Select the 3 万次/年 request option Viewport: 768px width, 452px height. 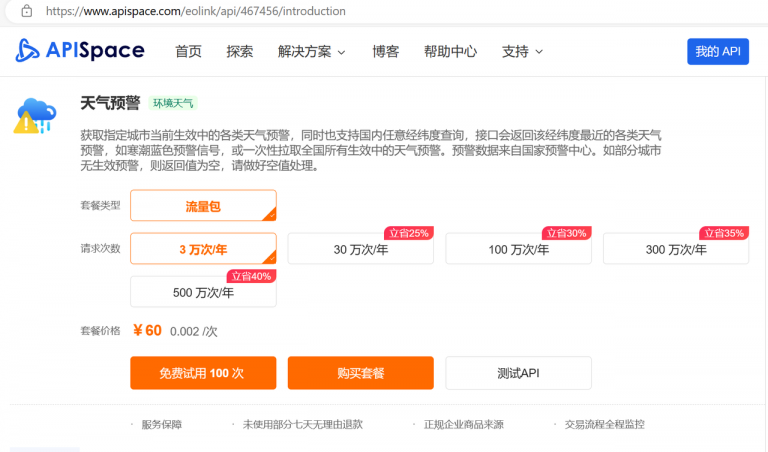click(x=203, y=249)
